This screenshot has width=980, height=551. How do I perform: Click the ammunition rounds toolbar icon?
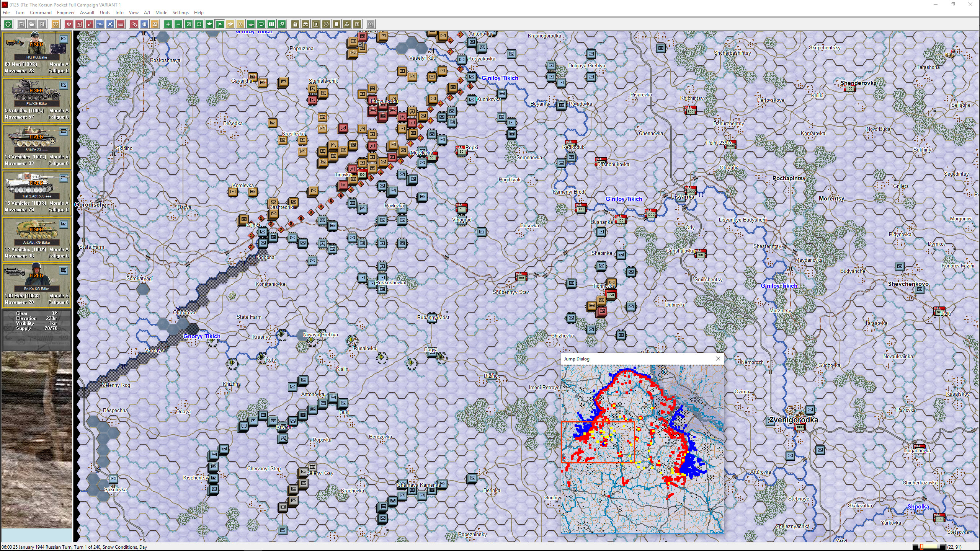pyautogui.click(x=336, y=24)
